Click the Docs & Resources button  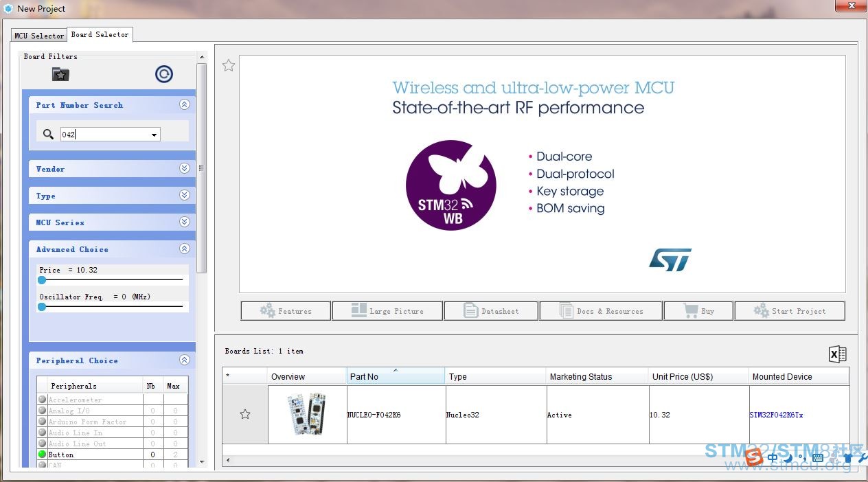point(601,311)
